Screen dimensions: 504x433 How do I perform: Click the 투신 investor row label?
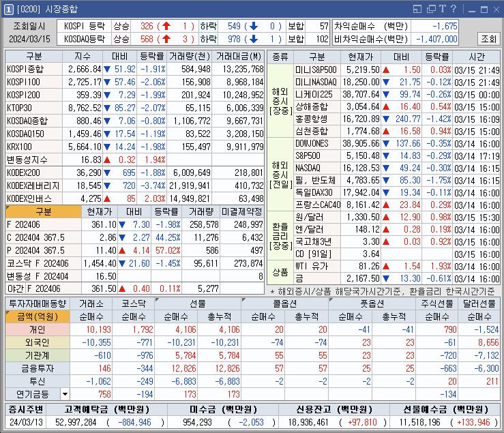point(38,381)
